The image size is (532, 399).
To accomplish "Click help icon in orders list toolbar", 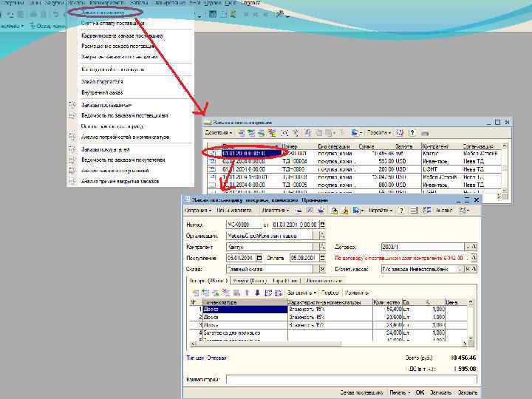I will pyautogui.click(x=412, y=133).
